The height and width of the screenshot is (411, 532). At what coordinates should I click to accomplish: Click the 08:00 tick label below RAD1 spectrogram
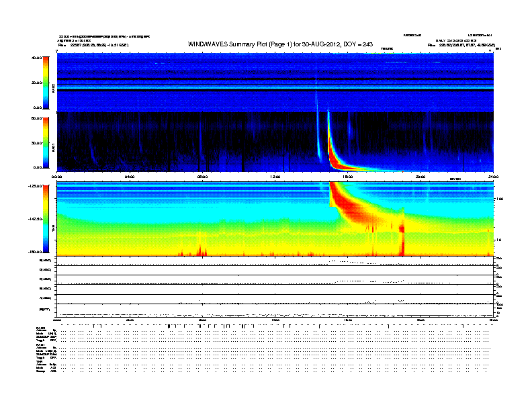tap(202, 177)
